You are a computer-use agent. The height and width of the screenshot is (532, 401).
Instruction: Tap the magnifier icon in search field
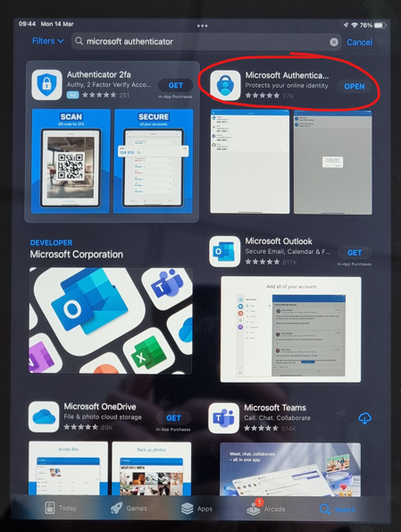point(79,41)
